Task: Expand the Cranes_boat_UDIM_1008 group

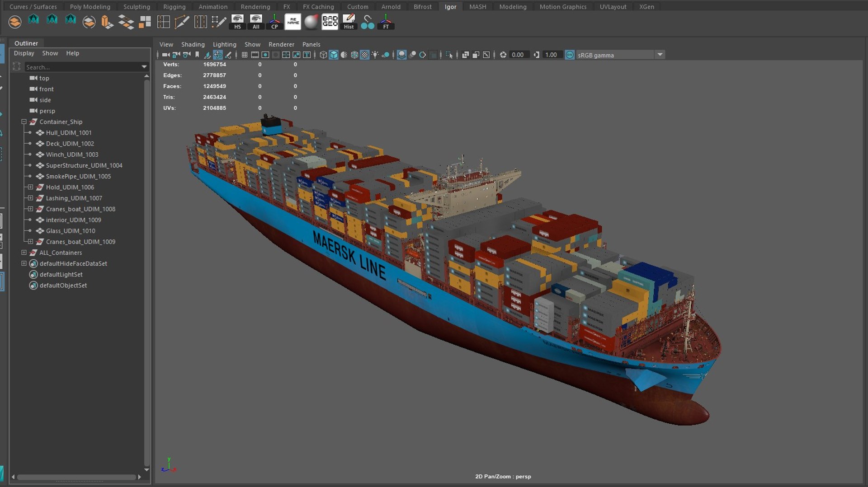Action: tap(30, 209)
